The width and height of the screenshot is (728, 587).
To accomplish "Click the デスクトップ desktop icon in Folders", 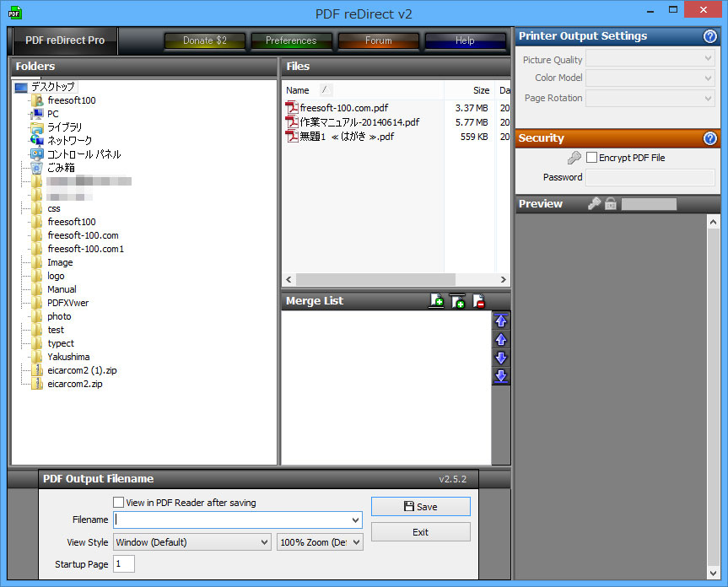I will 21,87.
